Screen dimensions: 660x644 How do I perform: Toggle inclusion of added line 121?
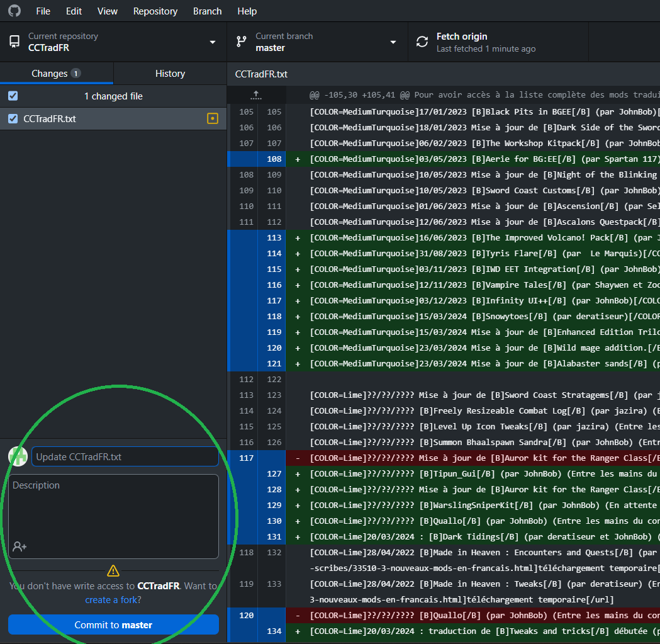pyautogui.click(x=256, y=364)
